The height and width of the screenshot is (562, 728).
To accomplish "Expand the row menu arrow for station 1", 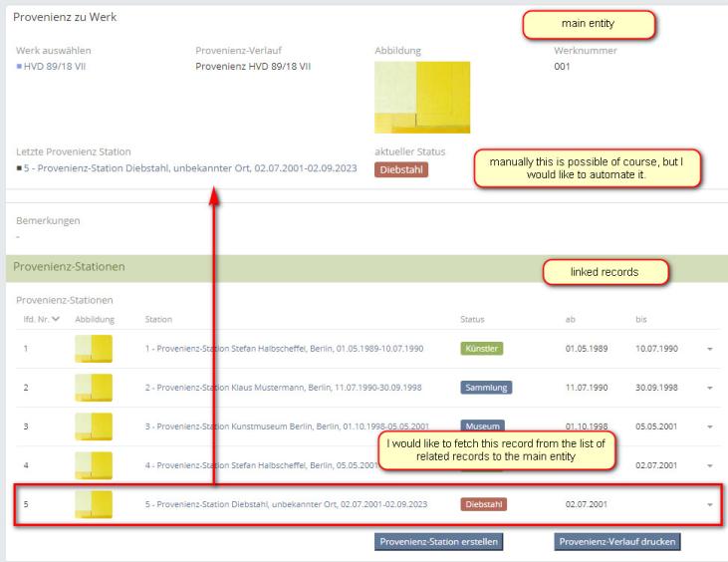I will 710,349.
